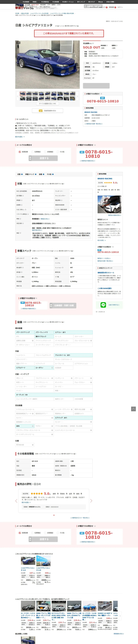138x644 pixels.
Task: Show previous thumbnails with gallery left arrow
Action: click(x=17, y=96)
